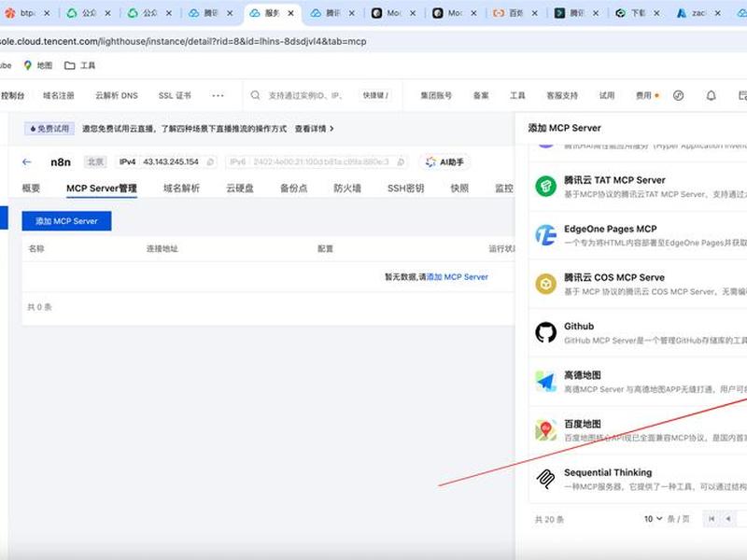Close the btp browser tab
Viewport: 747px width, 560px height.
pyautogui.click(x=47, y=13)
